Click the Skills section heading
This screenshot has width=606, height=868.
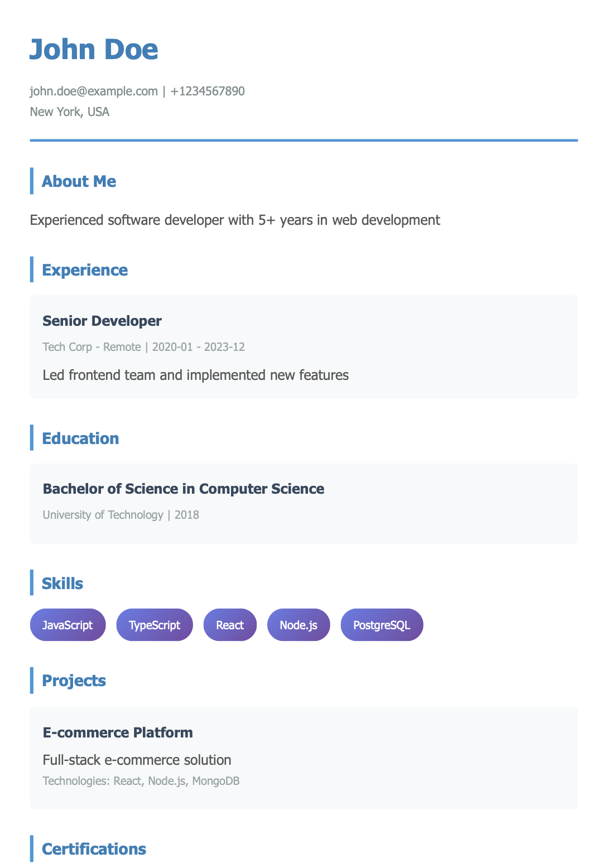click(62, 584)
